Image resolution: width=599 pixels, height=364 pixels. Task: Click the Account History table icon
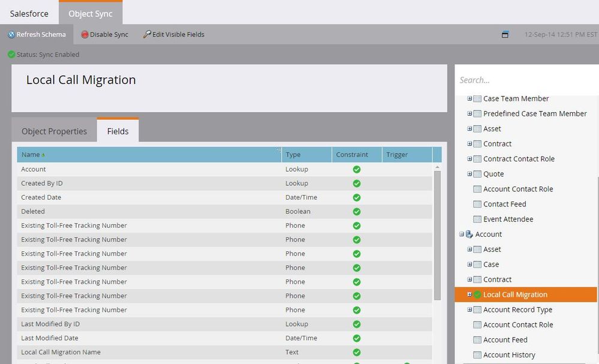[477, 355]
